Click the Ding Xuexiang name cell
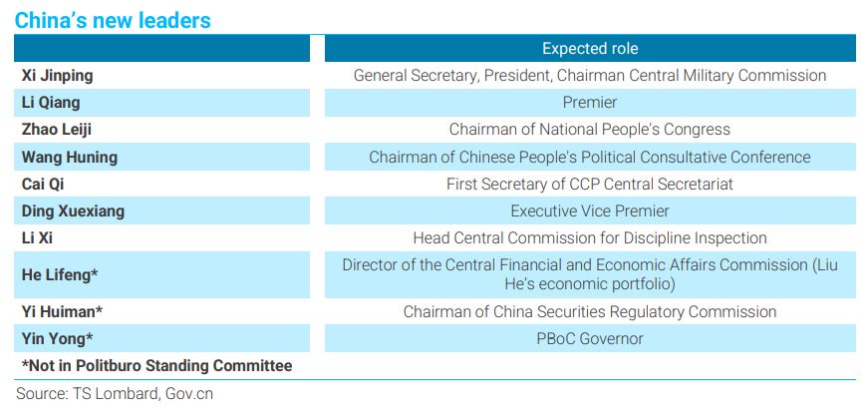This screenshot has height=412, width=868. [x=161, y=211]
